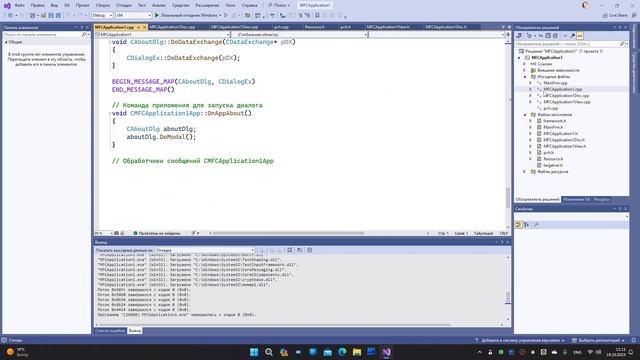Click Save All icon in toolbar
The width and height of the screenshot is (640, 360).
(x=58, y=15)
